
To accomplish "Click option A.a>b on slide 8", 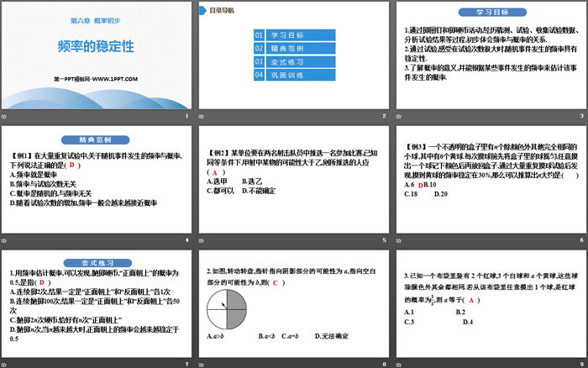I will pyautogui.click(x=215, y=336).
